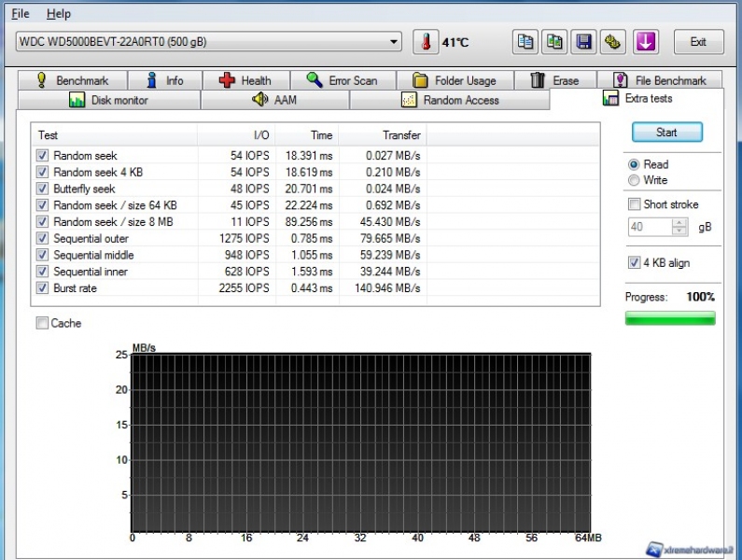742x560 pixels.
Task: Click the purple down-arrow minimize-to-tray icon
Action: pyautogui.click(x=646, y=42)
